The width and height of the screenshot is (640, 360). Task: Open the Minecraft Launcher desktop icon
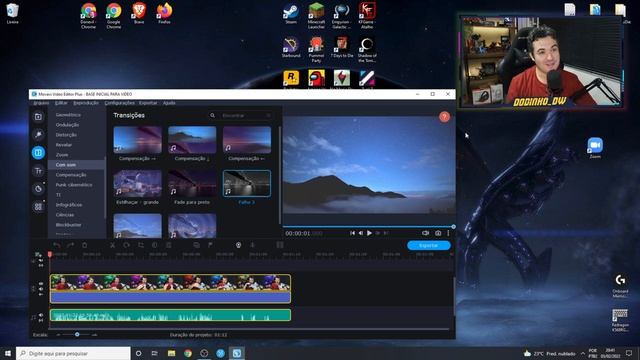tap(316, 16)
